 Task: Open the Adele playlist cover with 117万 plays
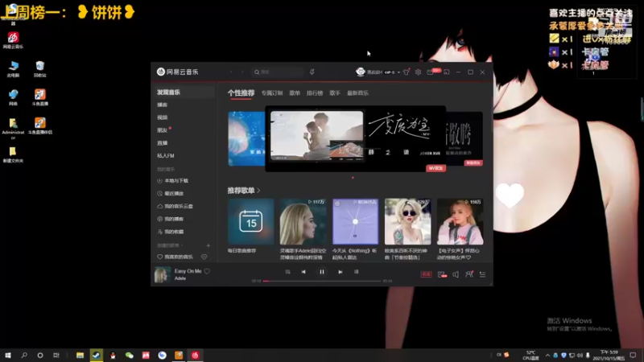pos(303,222)
